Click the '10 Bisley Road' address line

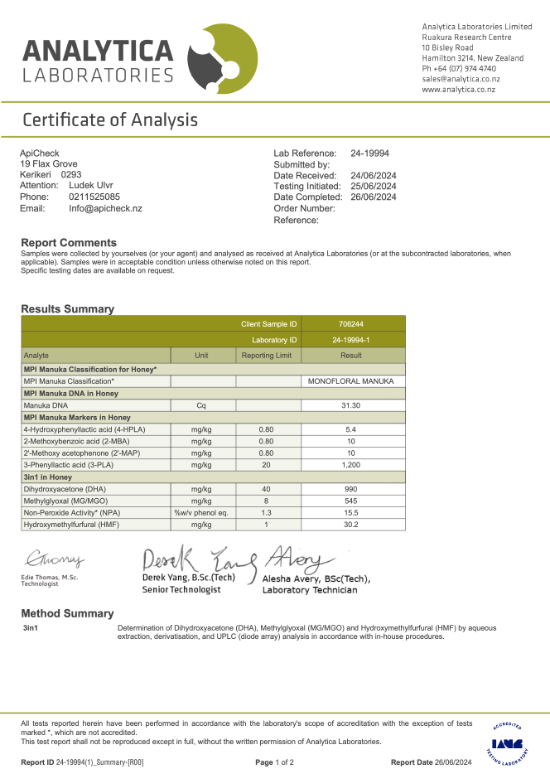point(448,48)
